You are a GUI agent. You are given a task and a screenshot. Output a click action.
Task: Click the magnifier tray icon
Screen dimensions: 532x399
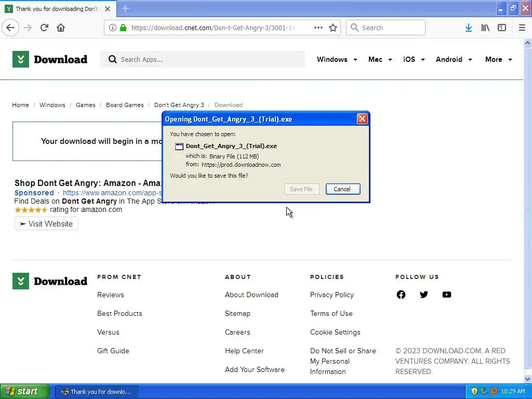pos(494,391)
